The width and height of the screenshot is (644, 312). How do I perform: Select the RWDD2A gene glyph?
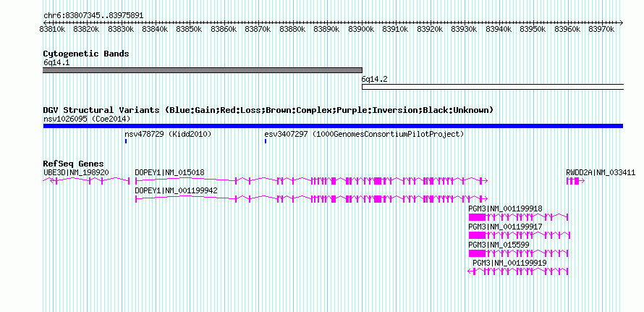[x=575, y=181]
